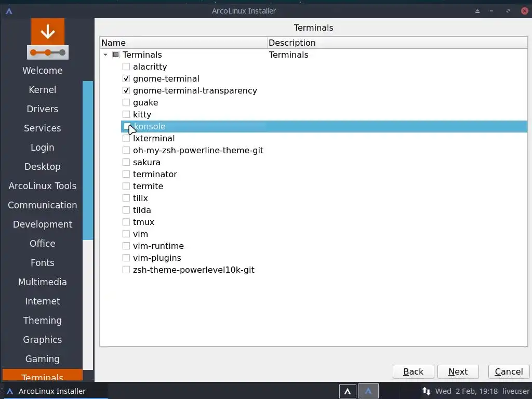The height and width of the screenshot is (399, 532).
Task: Enable the tilda checkbox
Action: (x=126, y=210)
